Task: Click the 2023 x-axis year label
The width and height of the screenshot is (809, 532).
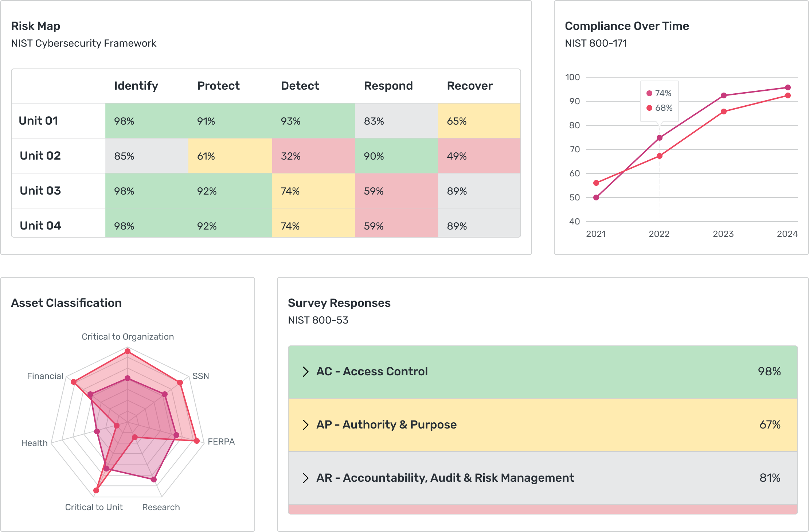Action: click(723, 234)
